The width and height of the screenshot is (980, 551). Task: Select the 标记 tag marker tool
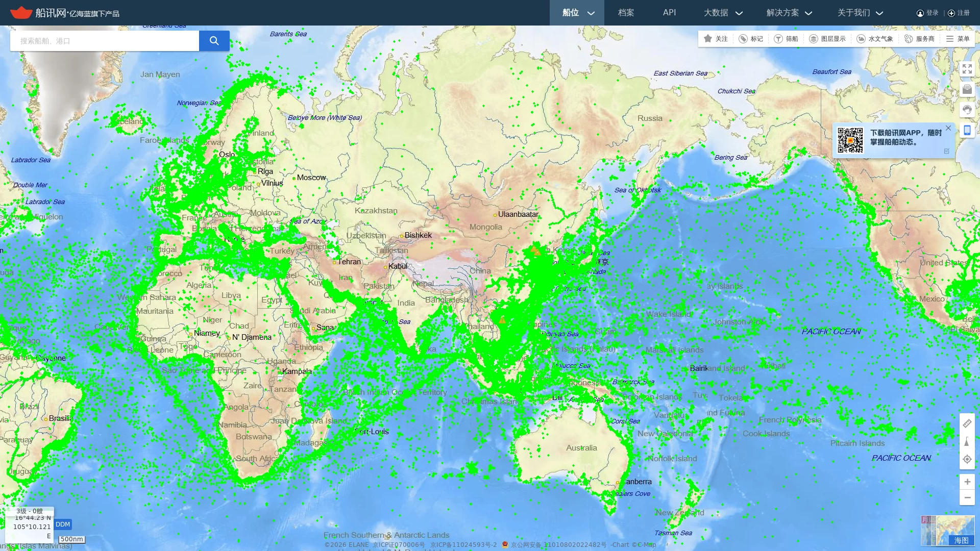click(751, 39)
